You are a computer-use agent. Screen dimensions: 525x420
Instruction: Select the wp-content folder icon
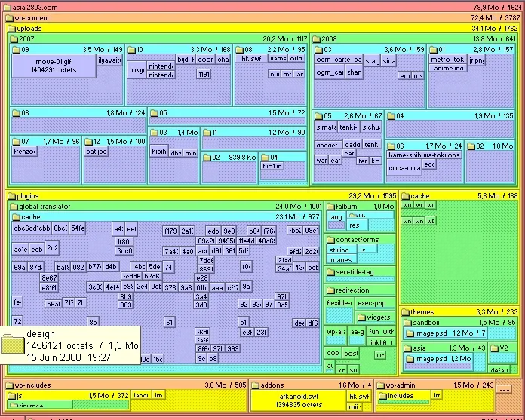point(9,18)
